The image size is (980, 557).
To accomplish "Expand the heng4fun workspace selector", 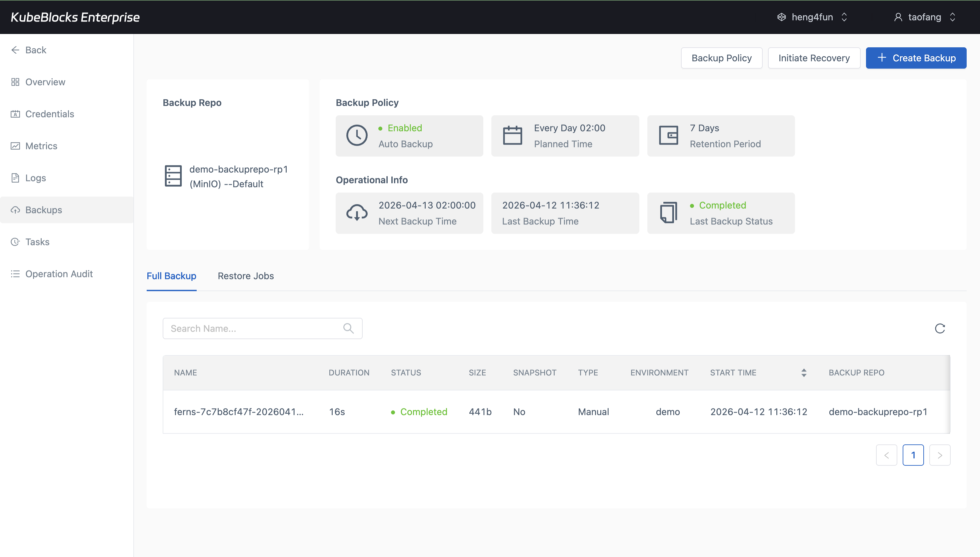I will 845,17.
